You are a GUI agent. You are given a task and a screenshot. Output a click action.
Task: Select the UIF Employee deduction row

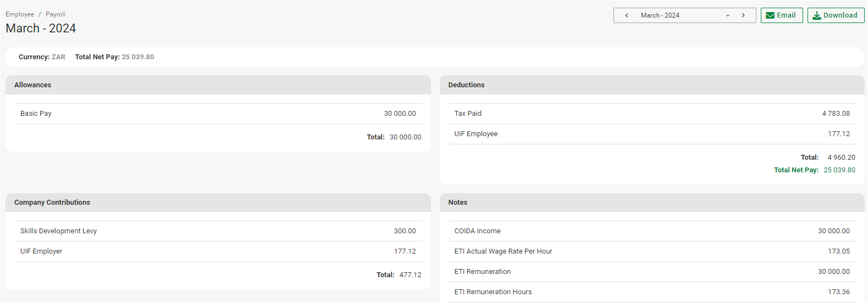point(651,134)
